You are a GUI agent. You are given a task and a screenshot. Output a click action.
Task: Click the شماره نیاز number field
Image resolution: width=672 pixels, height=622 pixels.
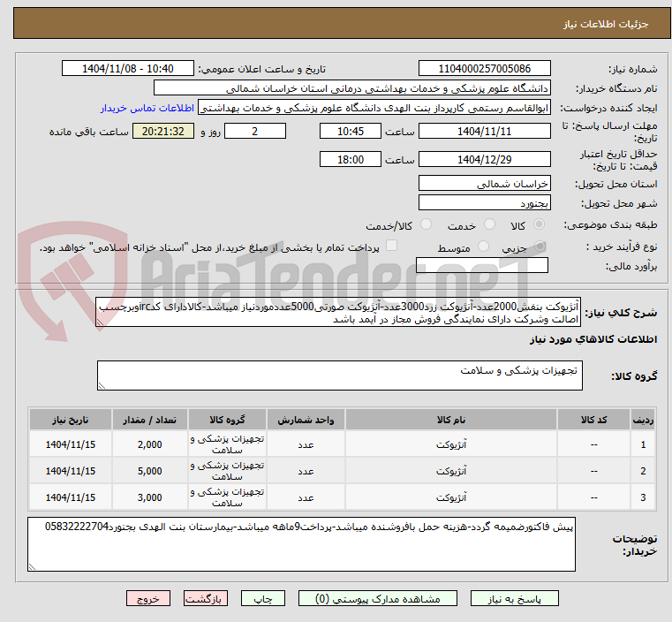484,69
